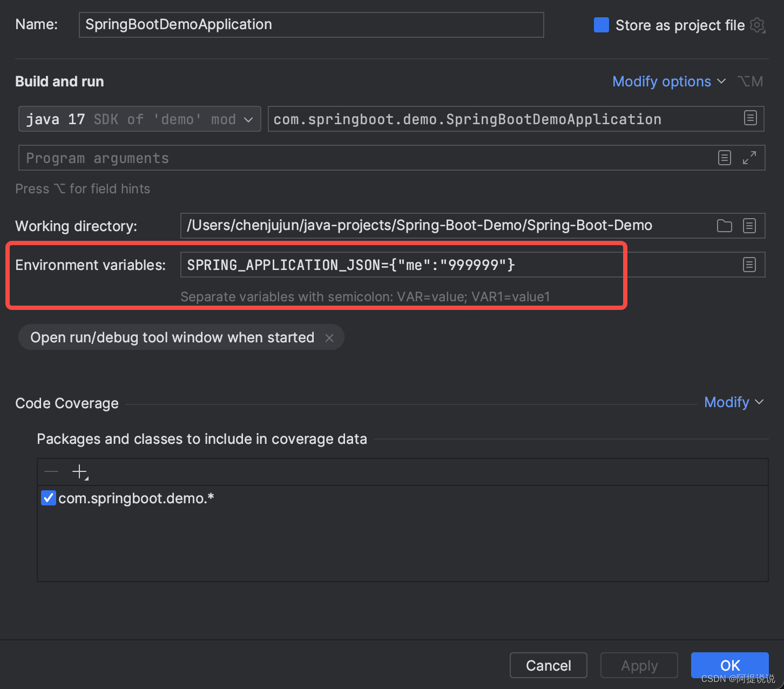Remove the 'Open run/debug tool window' option chip

[329, 338]
